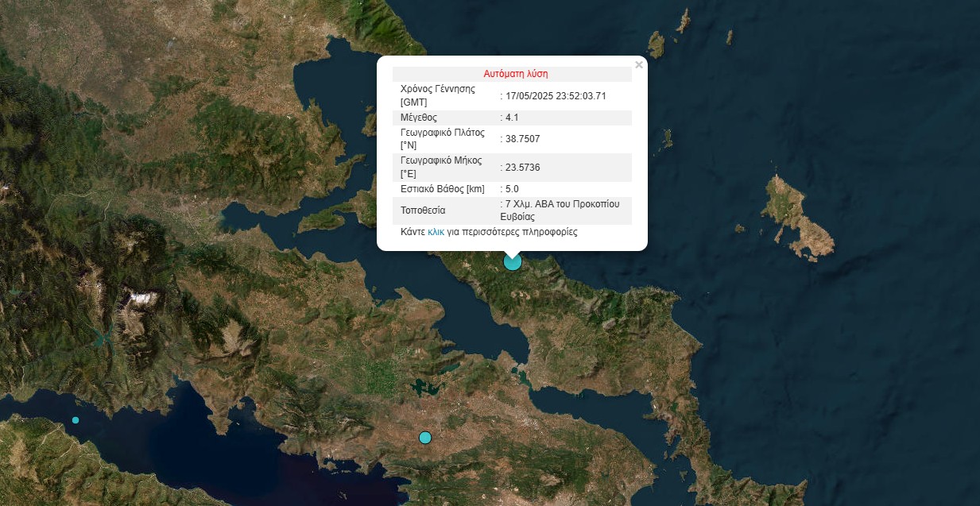Click the focal depth value 5.0

pyautogui.click(x=512, y=189)
